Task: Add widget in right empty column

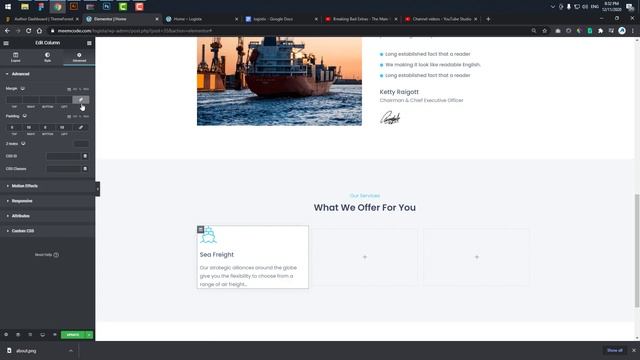Action: tap(477, 257)
